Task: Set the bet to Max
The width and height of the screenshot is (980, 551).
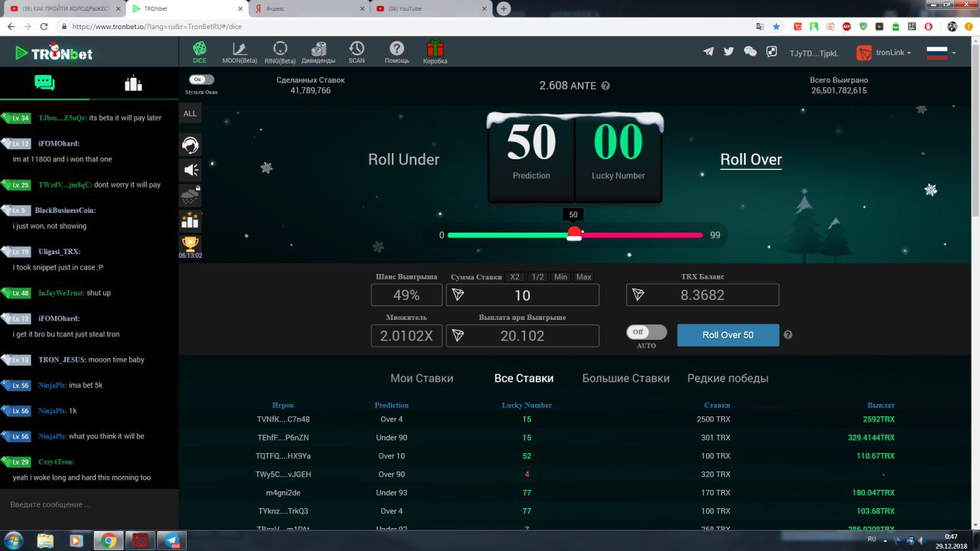Action: click(x=583, y=277)
